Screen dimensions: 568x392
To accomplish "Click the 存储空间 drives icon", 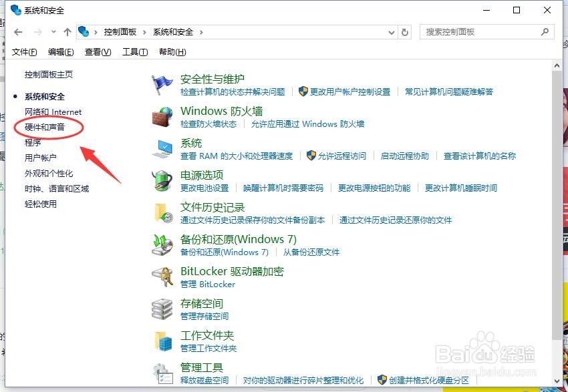I will 161,308.
